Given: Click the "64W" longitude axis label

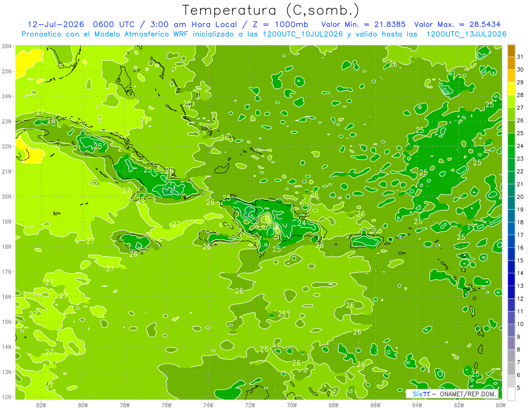Looking at the screenshot, I should pos(417,404).
